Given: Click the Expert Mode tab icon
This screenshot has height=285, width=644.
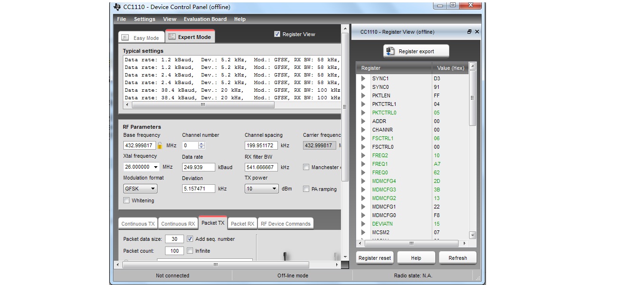Looking at the screenshot, I should pos(172,37).
